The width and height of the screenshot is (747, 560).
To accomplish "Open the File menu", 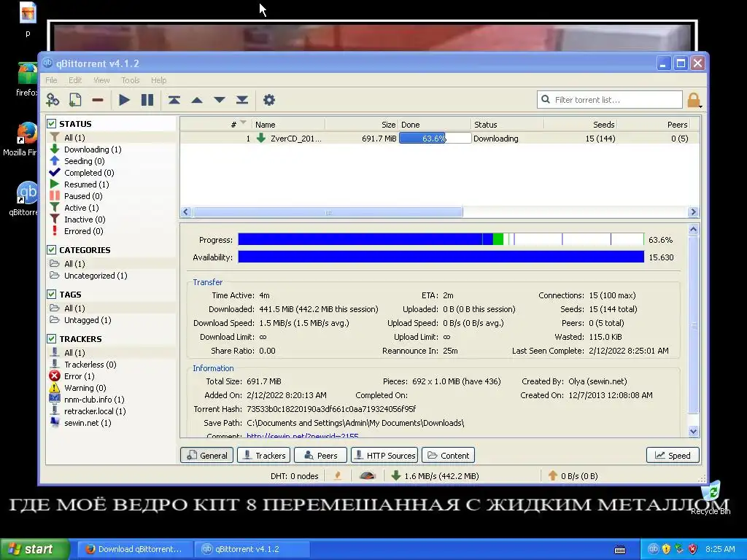I will point(51,80).
